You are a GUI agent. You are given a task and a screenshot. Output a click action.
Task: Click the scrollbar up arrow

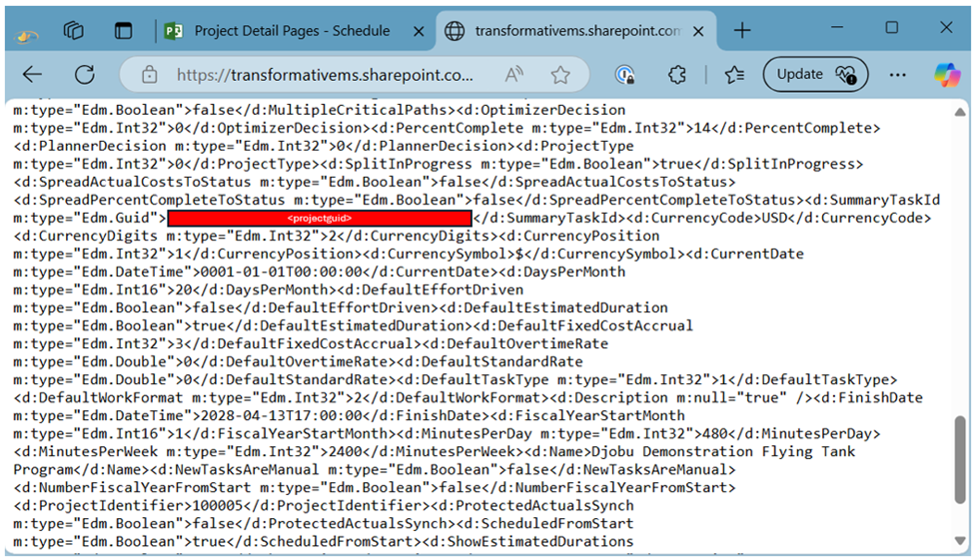(x=960, y=112)
